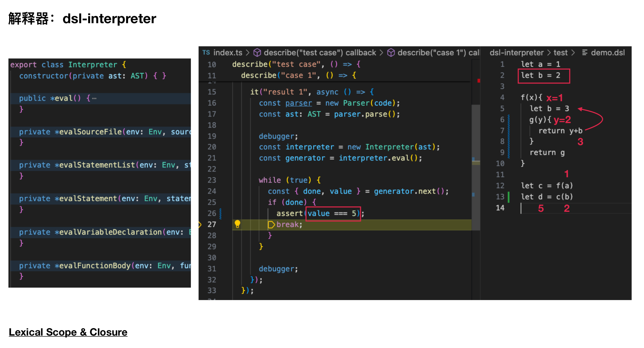This screenshot has height=348, width=644.
Task: Click the inline breakpoint marker before break
Action: 271,224
